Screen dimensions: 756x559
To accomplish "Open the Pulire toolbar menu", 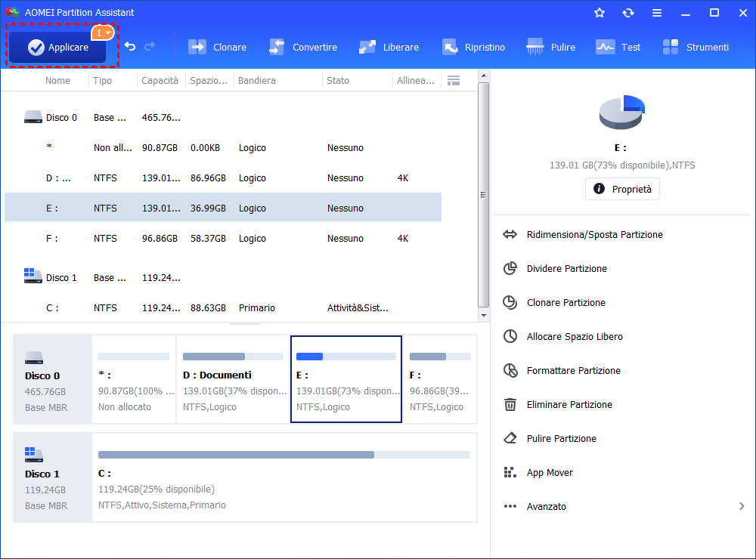I will (550, 48).
